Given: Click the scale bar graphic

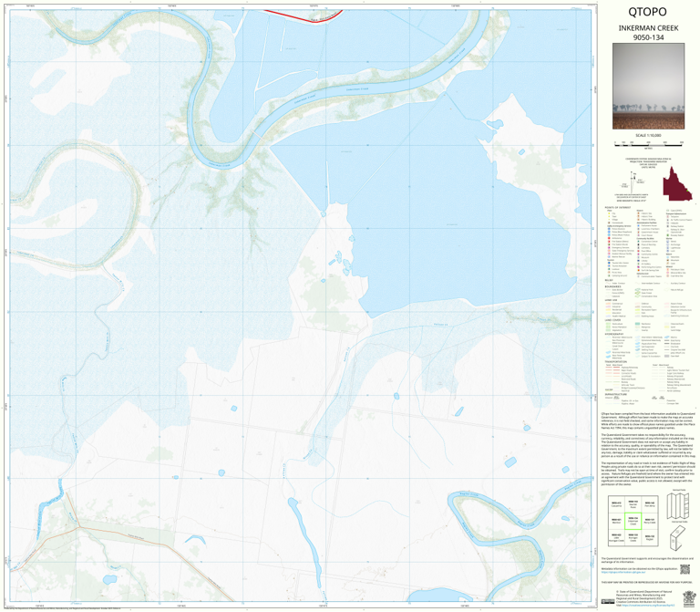Looking at the screenshot, I should pos(648,144).
